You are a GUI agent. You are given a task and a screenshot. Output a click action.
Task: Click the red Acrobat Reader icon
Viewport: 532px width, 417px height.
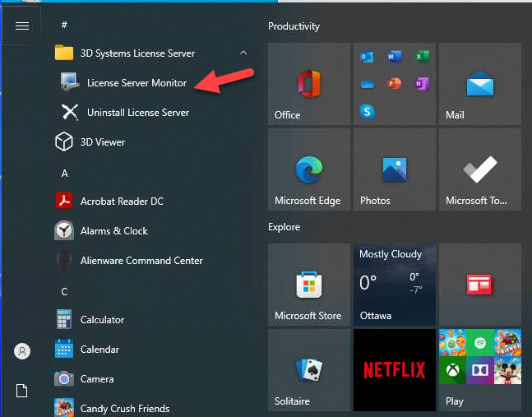tap(64, 201)
